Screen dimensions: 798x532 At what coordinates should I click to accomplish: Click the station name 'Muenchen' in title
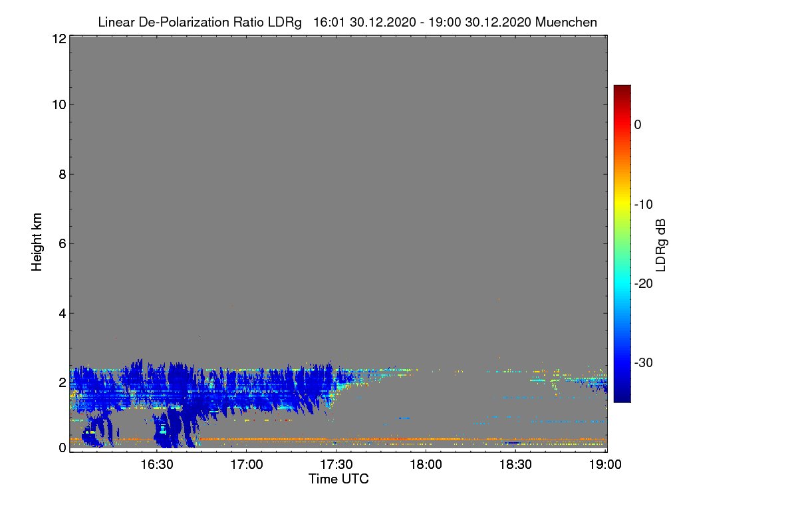[x=566, y=22]
